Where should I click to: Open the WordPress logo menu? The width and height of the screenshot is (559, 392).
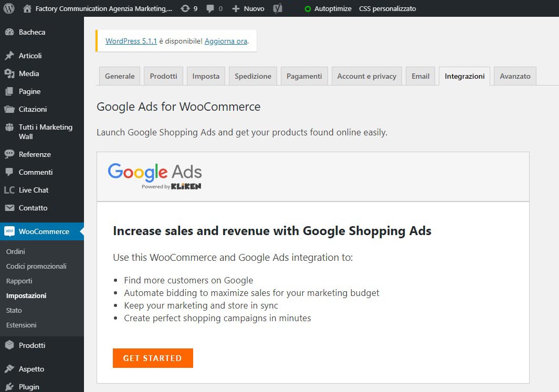9,8
